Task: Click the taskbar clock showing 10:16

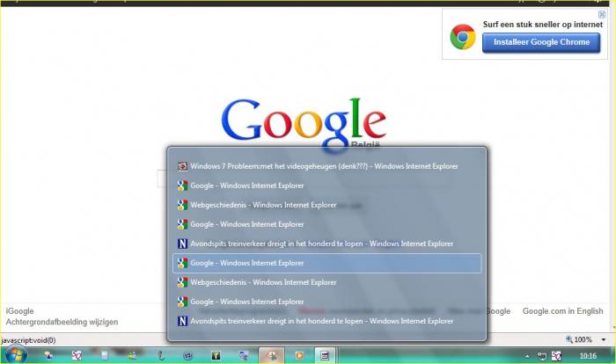Action: click(x=588, y=356)
